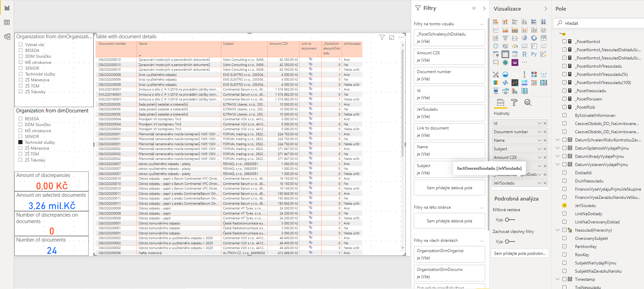Switch to the Fields (Hodnoty) tab
Viewport: 644px width, 289px height.
pyautogui.click(x=501, y=102)
